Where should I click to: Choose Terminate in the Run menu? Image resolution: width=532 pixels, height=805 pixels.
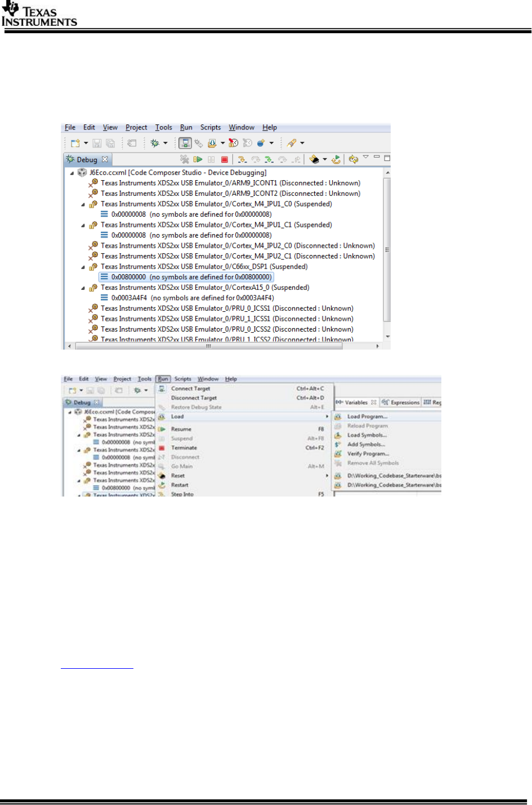[x=184, y=448]
